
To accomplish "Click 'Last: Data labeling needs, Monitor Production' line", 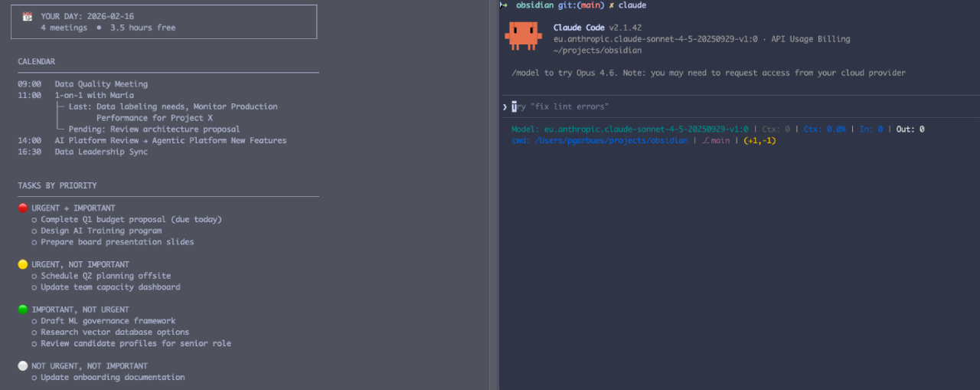I will [173, 107].
